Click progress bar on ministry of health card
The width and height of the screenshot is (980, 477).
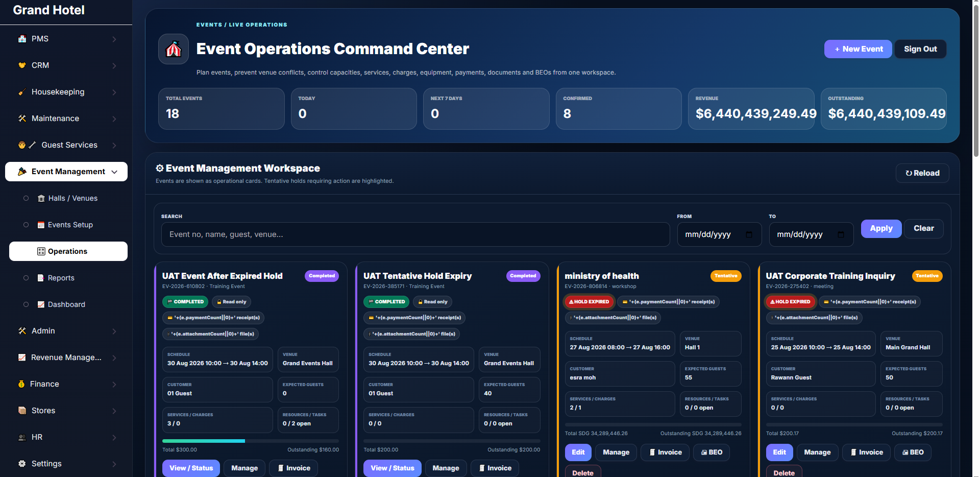(x=653, y=424)
